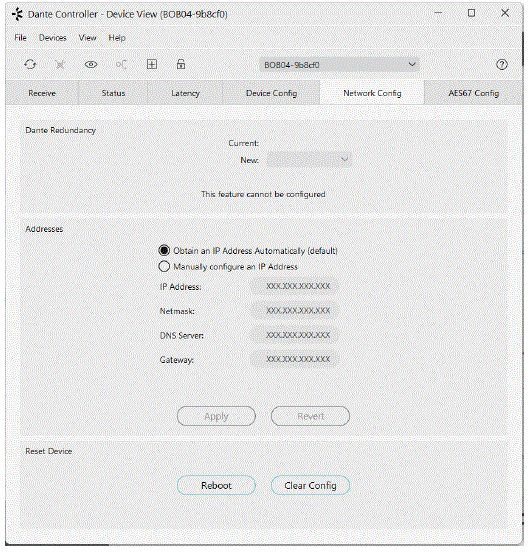Select Obtain an IP Address Automatically

tap(164, 250)
